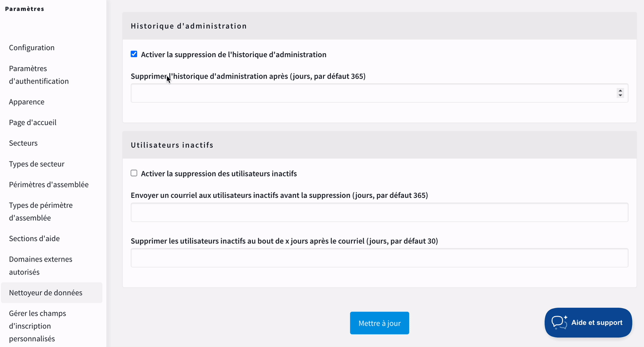This screenshot has height=347, width=644.
Task: Decrease days with the stepper down arrow
Action: tap(620, 95)
